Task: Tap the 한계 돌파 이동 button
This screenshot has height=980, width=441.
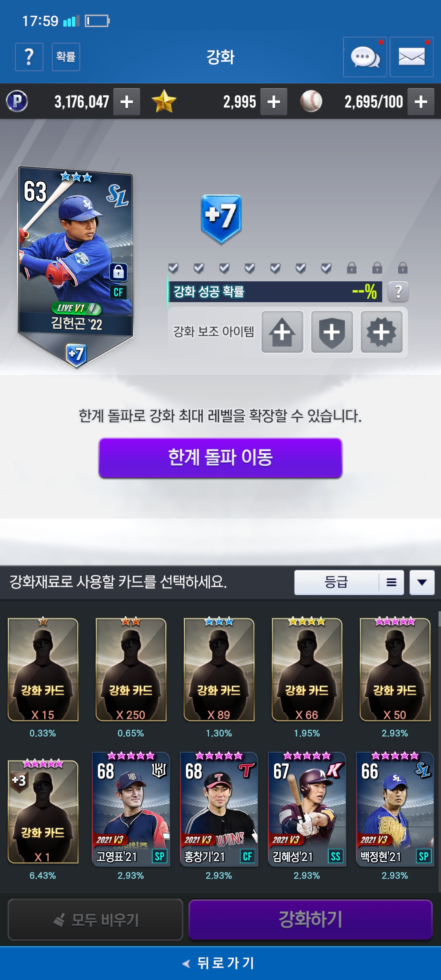Action: pos(220,458)
